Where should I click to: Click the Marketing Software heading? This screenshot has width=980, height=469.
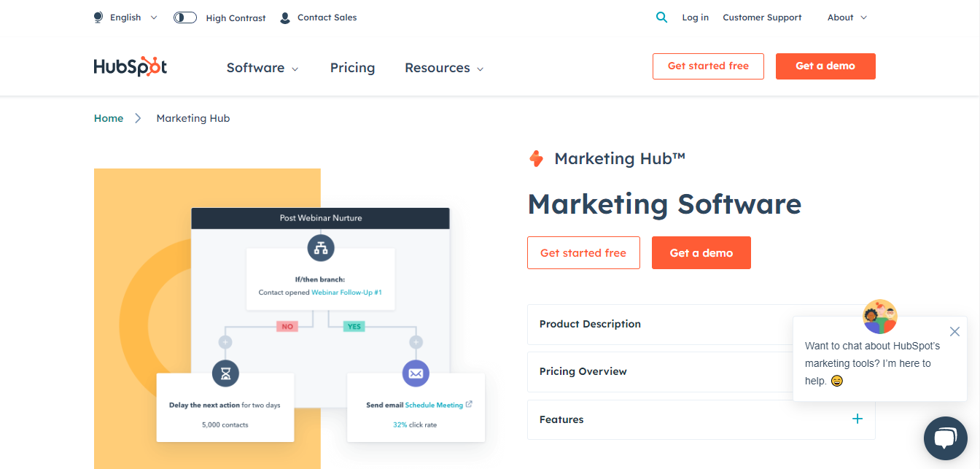coord(664,204)
